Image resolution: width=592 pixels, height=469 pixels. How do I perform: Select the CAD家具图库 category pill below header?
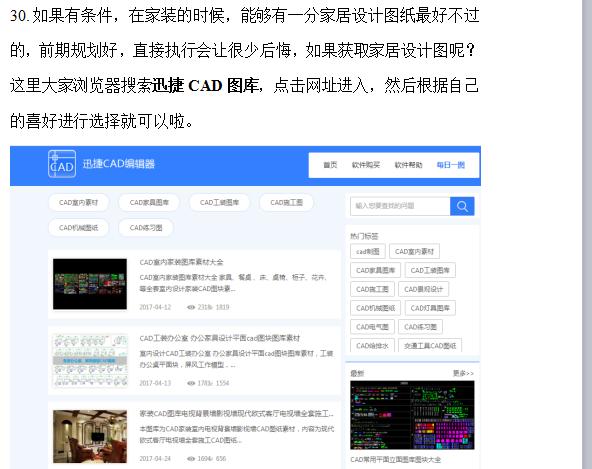tap(149, 203)
